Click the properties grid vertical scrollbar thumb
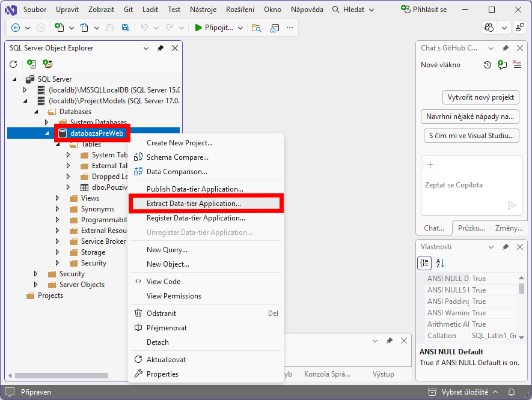Screen dimensions: 532x400 [522, 288]
